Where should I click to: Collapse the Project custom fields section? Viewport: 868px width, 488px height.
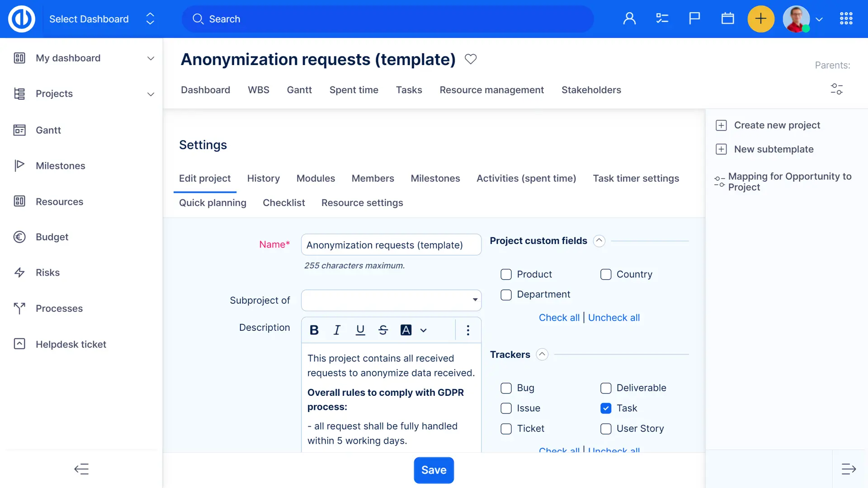599,241
